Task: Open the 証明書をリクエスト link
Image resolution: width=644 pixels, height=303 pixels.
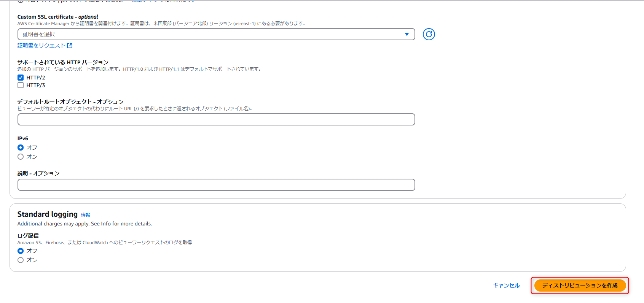Action: (x=41, y=46)
